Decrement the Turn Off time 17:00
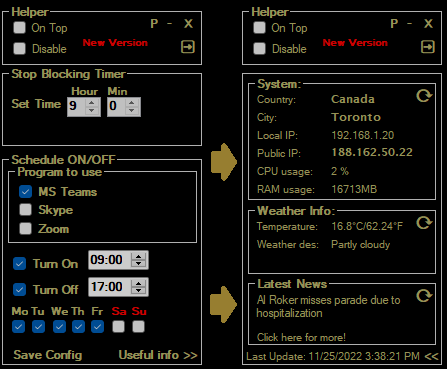This screenshot has width=447, height=369. (139, 291)
